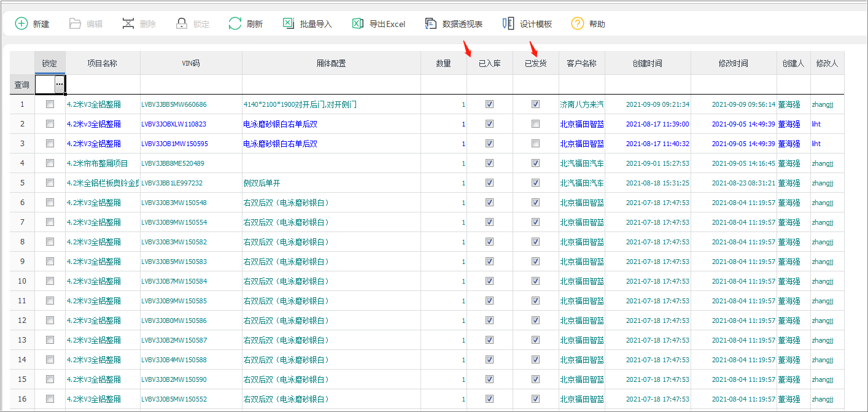
Task: Click the 刷新 button label
Action: [x=255, y=24]
